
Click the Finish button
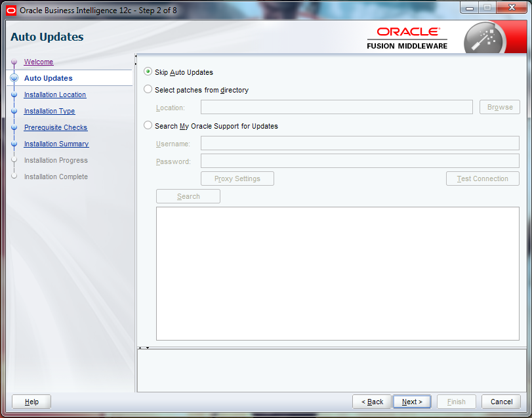457,402
